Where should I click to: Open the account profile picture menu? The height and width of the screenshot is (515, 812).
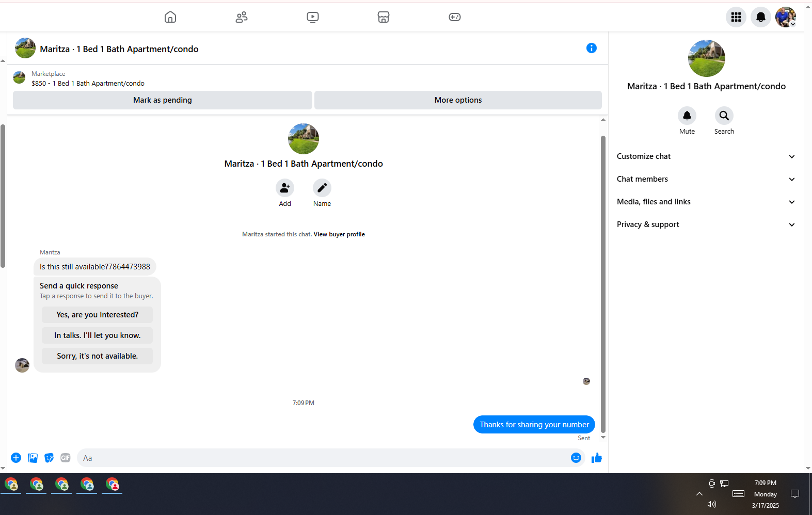786,17
